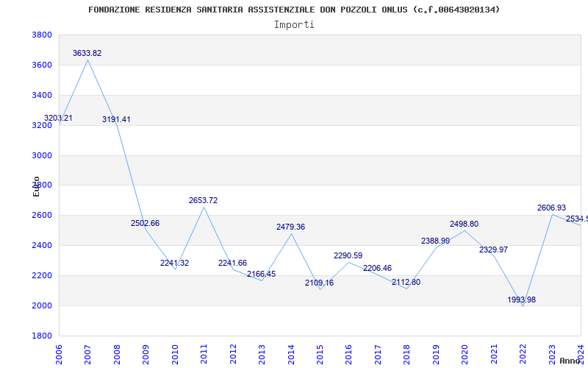The width and height of the screenshot is (588, 368).
Task: Select the 2019 year axis label
Action: (436, 355)
